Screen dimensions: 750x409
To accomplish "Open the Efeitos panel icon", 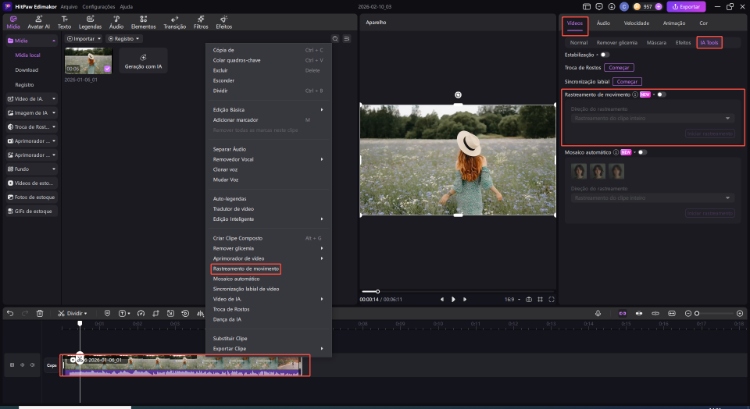I will tap(224, 22).
